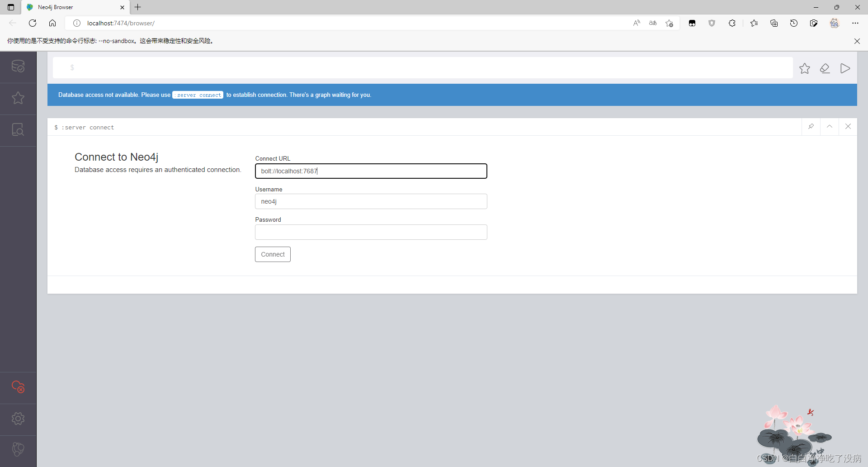Focus the Connect URL field
Image resolution: width=868 pixels, height=467 pixels.
[371, 171]
